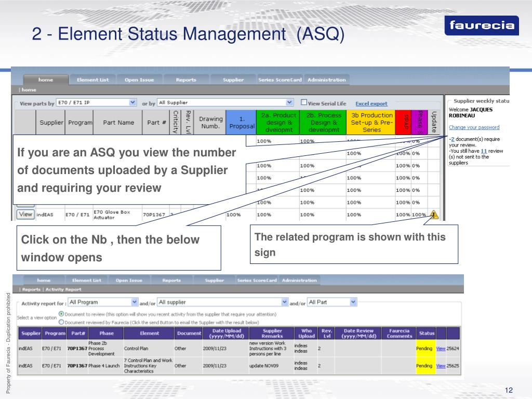Screen dimensions: 532x399
Task: Open Supplier tab in lower window
Action: pyautogui.click(x=215, y=280)
